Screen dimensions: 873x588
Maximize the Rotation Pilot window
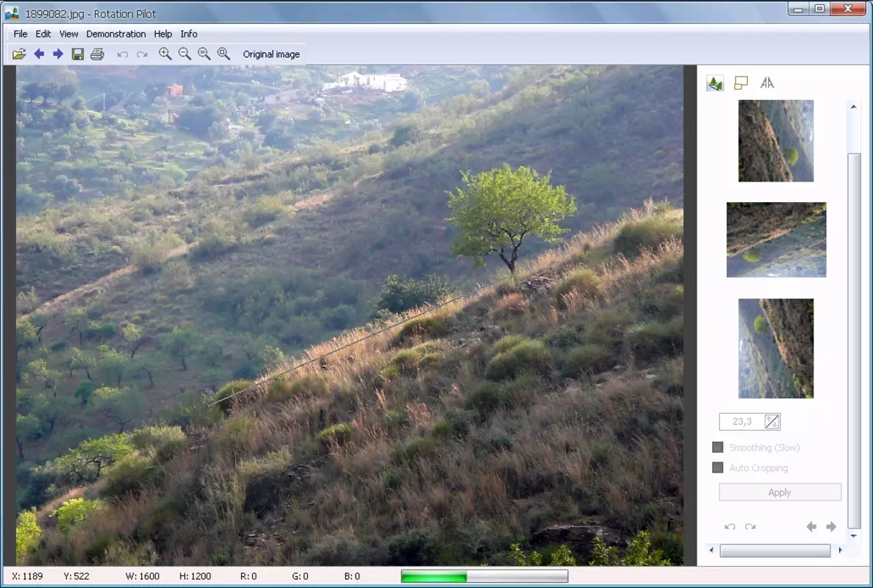[x=819, y=9]
